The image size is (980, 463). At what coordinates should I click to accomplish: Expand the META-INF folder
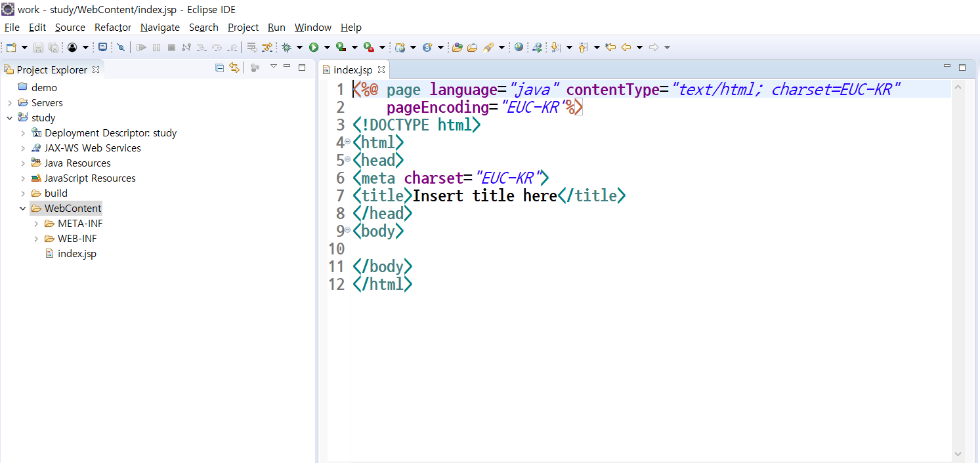click(x=36, y=224)
